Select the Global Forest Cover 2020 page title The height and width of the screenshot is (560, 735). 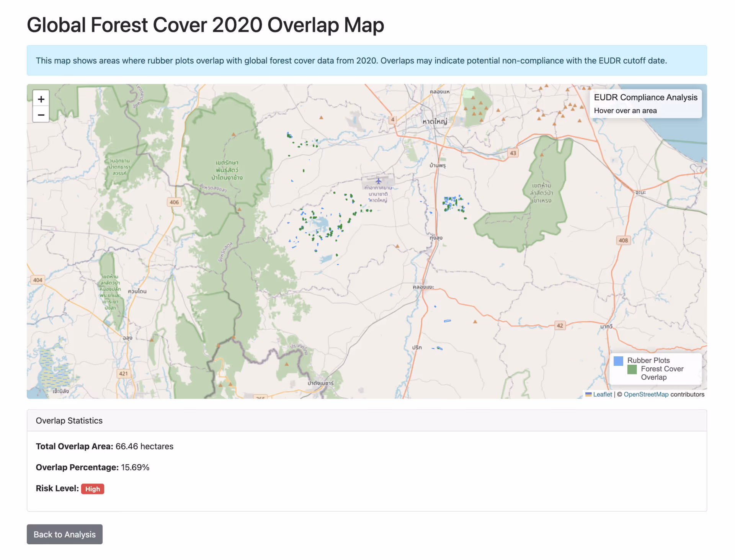[x=205, y=24]
